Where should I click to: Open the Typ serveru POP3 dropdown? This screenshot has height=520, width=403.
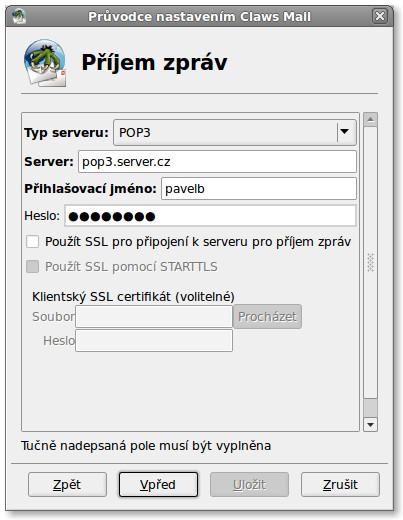[235, 132]
